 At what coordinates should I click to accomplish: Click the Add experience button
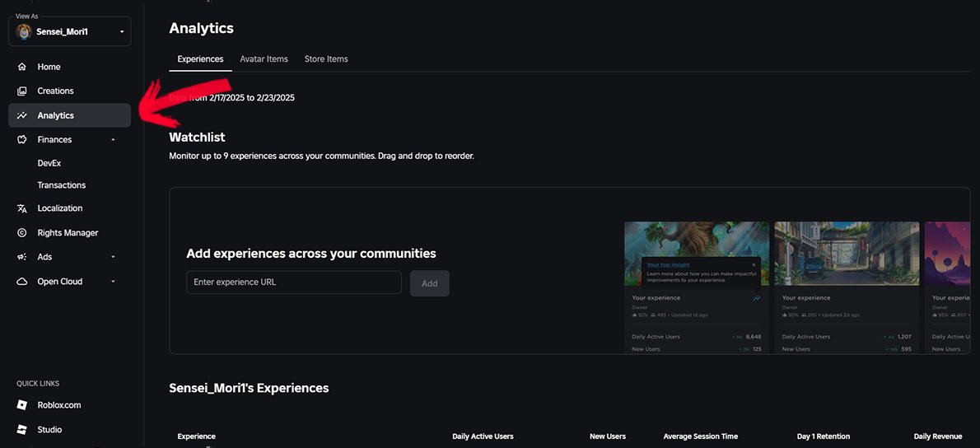point(429,283)
